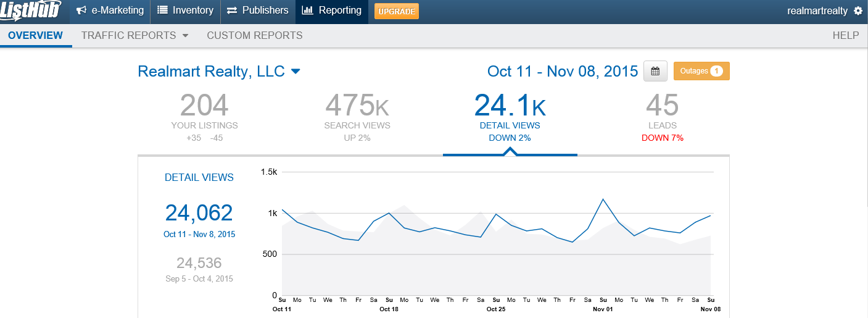This screenshot has height=318, width=868.
Task: Open the realmartrealty account menu
Action: point(817,11)
